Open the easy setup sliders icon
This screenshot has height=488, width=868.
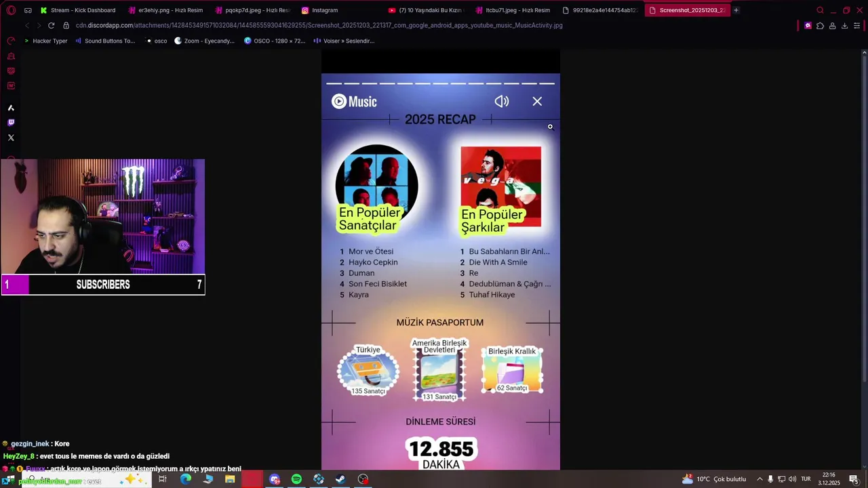point(857,26)
